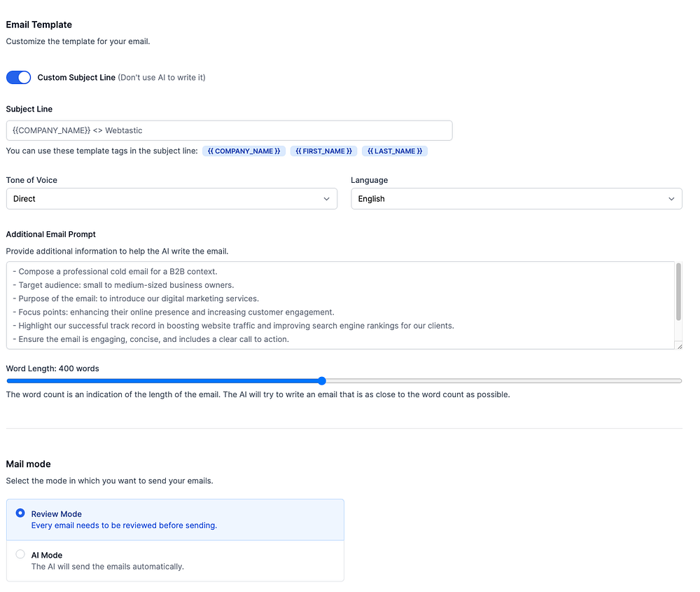The height and width of the screenshot is (592, 700).
Task: Insert the LAST_NAME template tag
Action: coord(395,151)
